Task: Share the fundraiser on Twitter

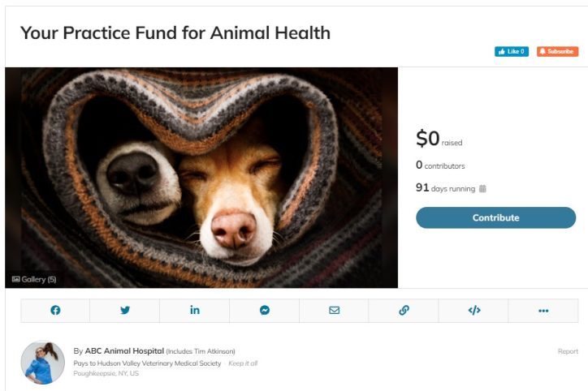Action: (125, 310)
